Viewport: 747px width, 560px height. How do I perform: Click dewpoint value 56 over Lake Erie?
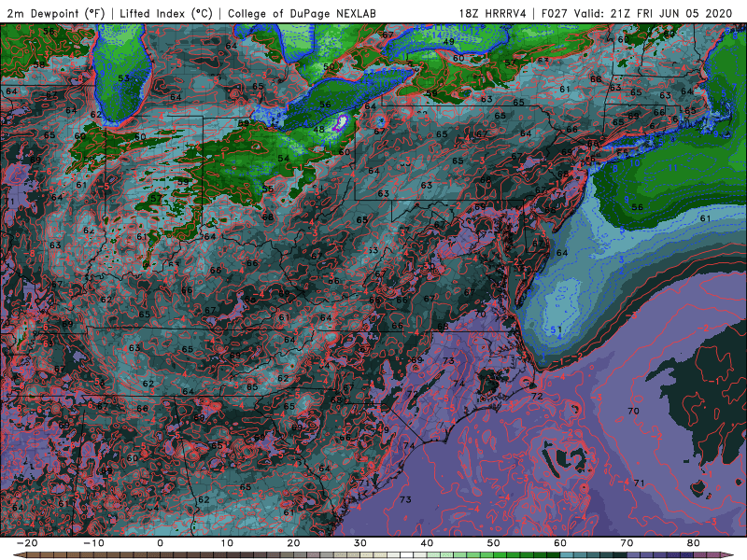(x=325, y=105)
